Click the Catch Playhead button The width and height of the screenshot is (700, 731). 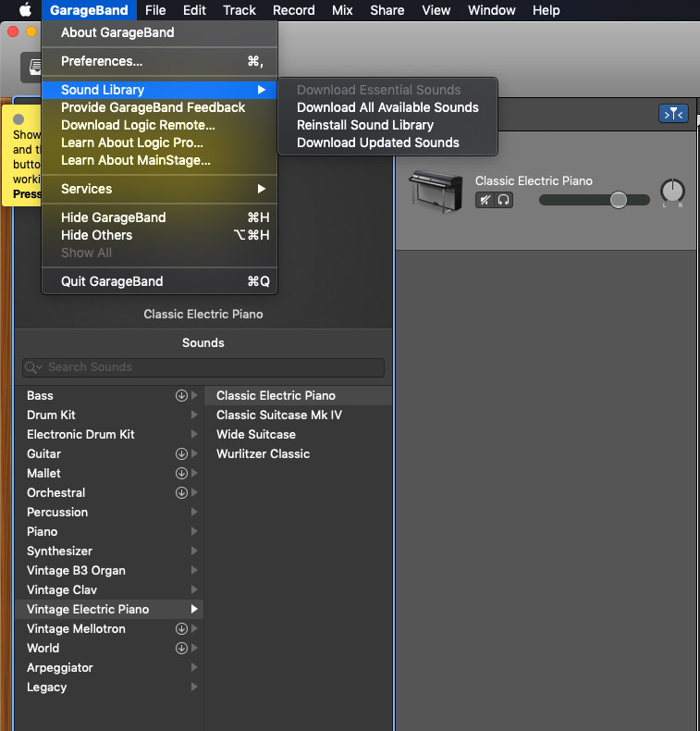pyautogui.click(x=673, y=114)
